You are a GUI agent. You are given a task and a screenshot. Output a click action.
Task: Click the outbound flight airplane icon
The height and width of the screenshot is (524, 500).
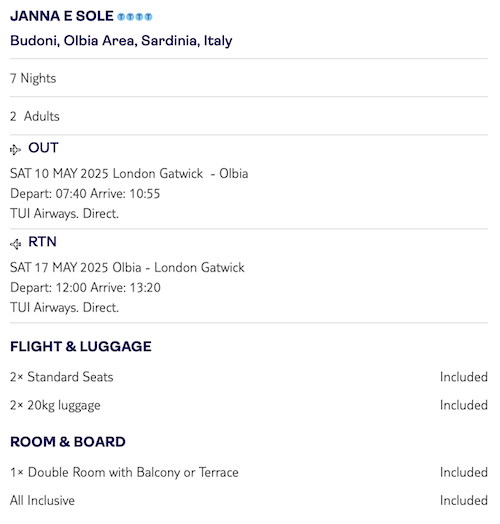click(x=15, y=150)
